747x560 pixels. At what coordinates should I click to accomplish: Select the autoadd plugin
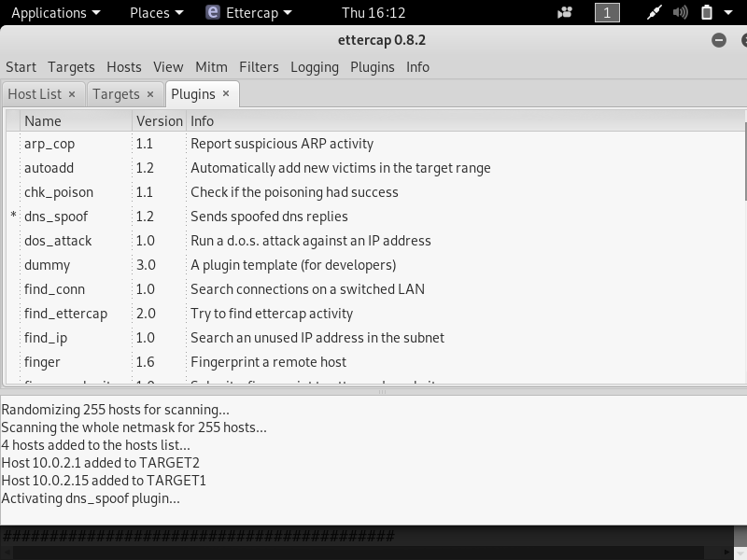(49, 168)
